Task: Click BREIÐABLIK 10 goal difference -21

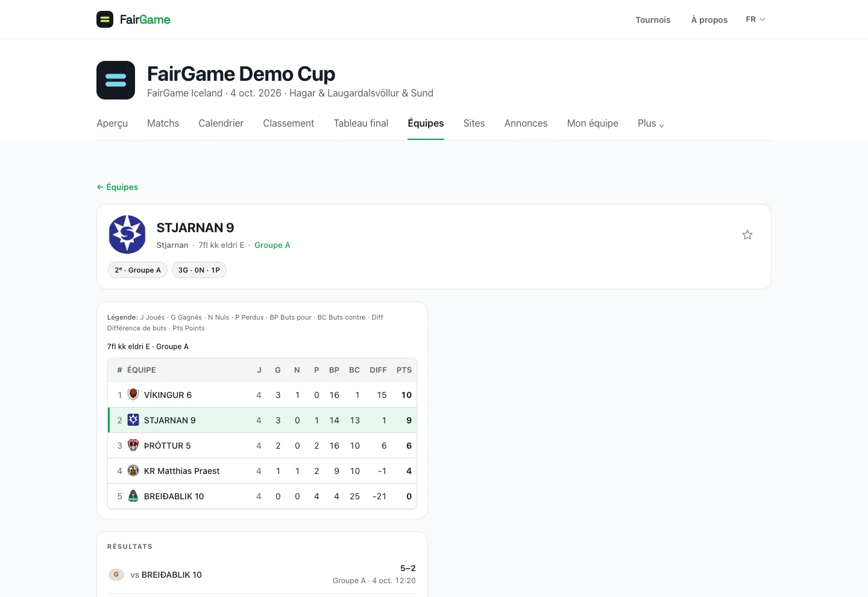Action: click(380, 496)
